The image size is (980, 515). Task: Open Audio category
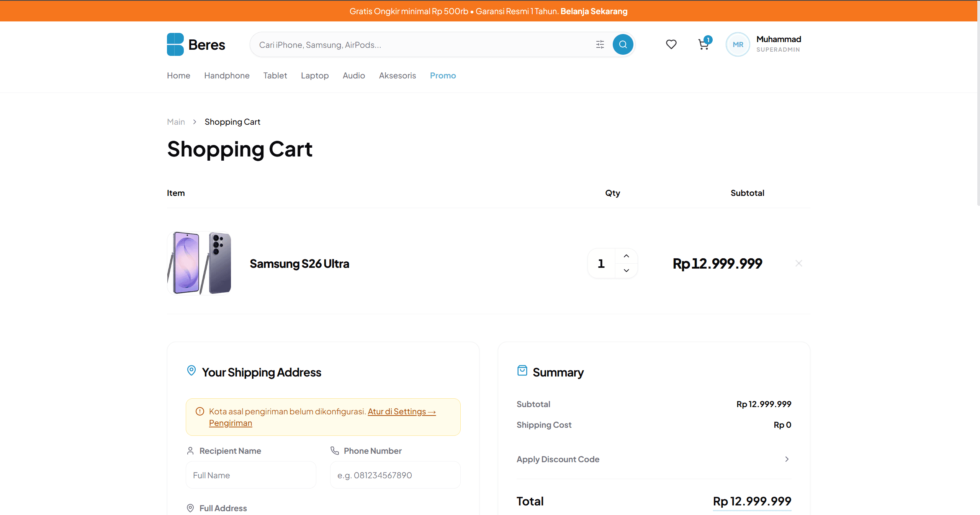pyautogui.click(x=354, y=75)
